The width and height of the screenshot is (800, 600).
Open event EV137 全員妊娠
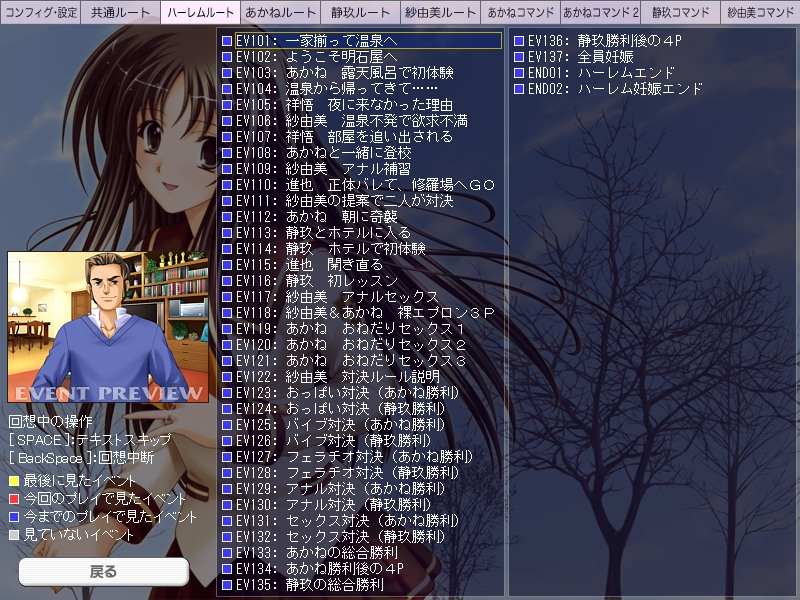pyautogui.click(x=581, y=57)
